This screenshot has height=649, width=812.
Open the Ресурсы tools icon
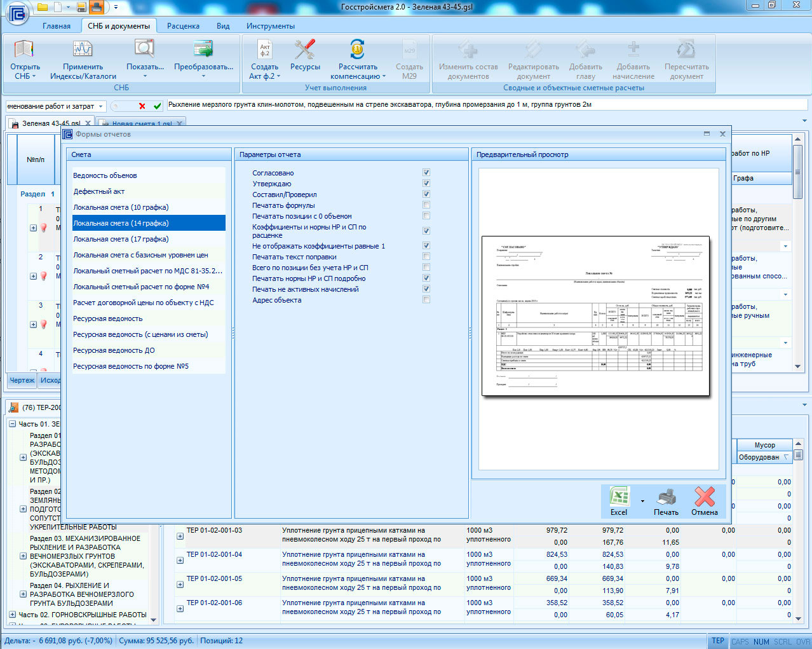(305, 51)
